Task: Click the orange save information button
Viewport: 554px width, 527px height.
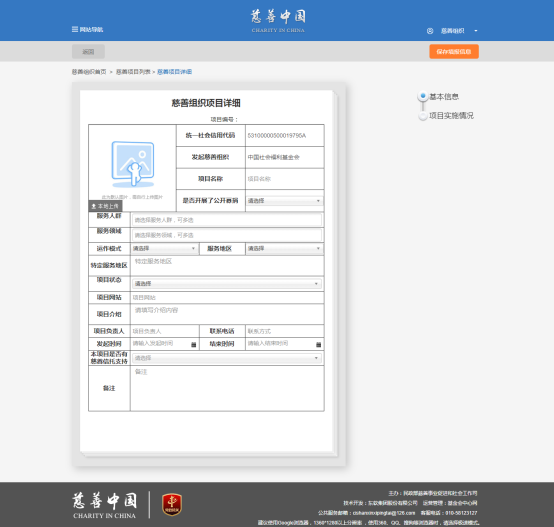Action: [454, 52]
